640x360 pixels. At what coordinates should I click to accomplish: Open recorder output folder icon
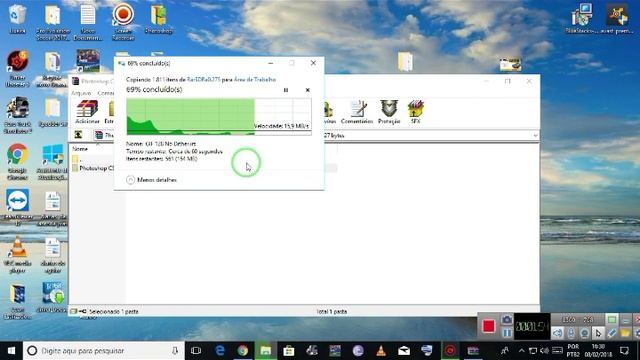pos(625,333)
